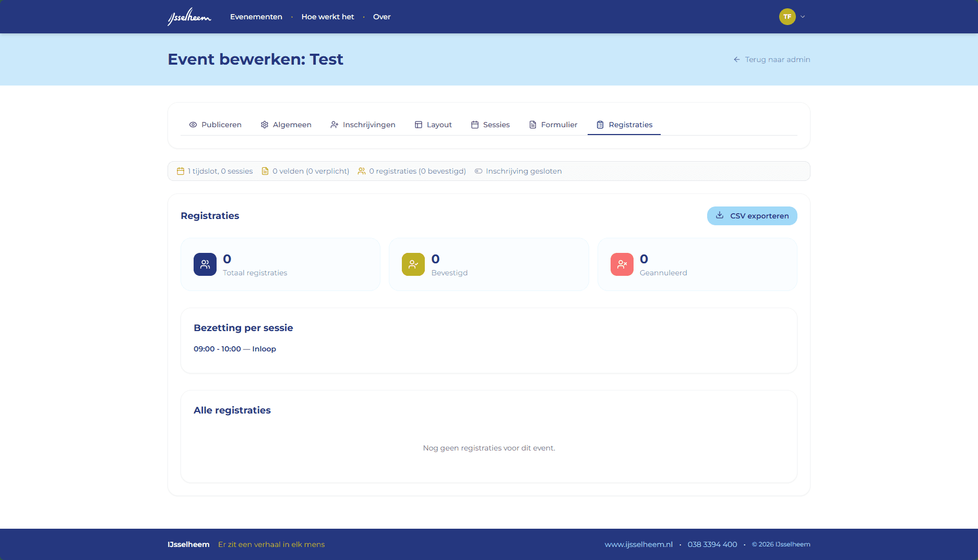
Task: Switch to the Inschrijvingen tab
Action: click(363, 125)
